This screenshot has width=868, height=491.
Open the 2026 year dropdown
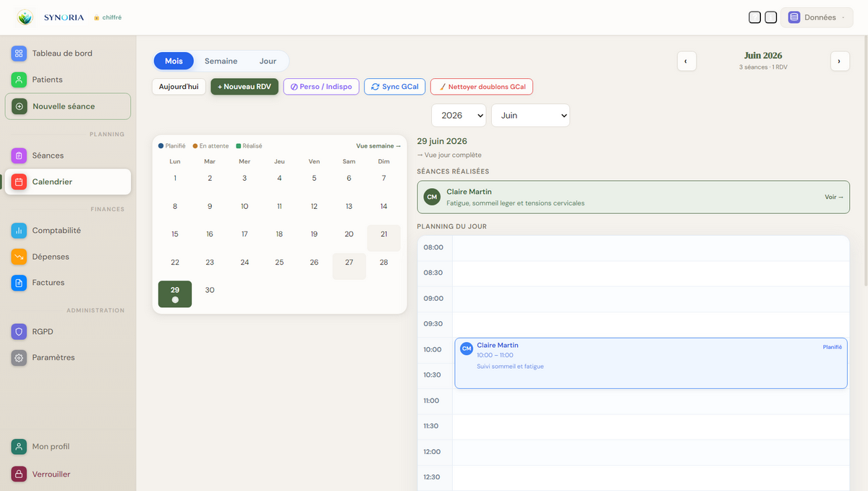pos(459,116)
